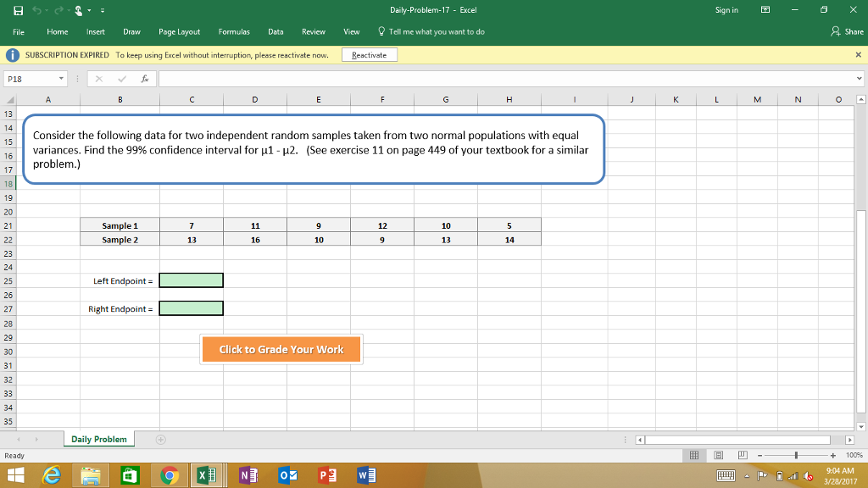Select the Daily Problem sheet tab
The height and width of the screenshot is (488, 868).
(98, 439)
